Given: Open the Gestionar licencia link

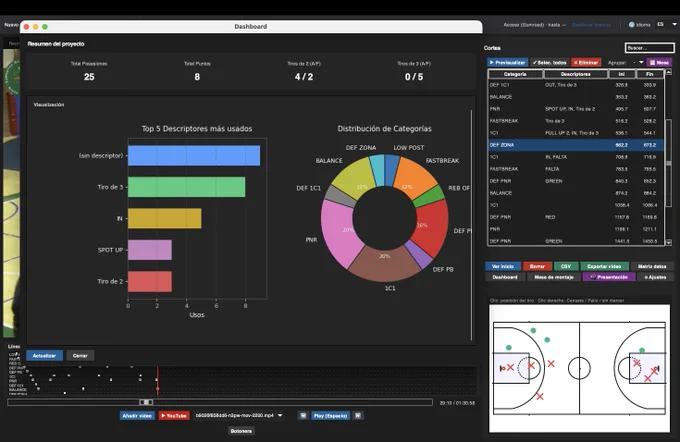Looking at the screenshot, I should click(591, 25).
